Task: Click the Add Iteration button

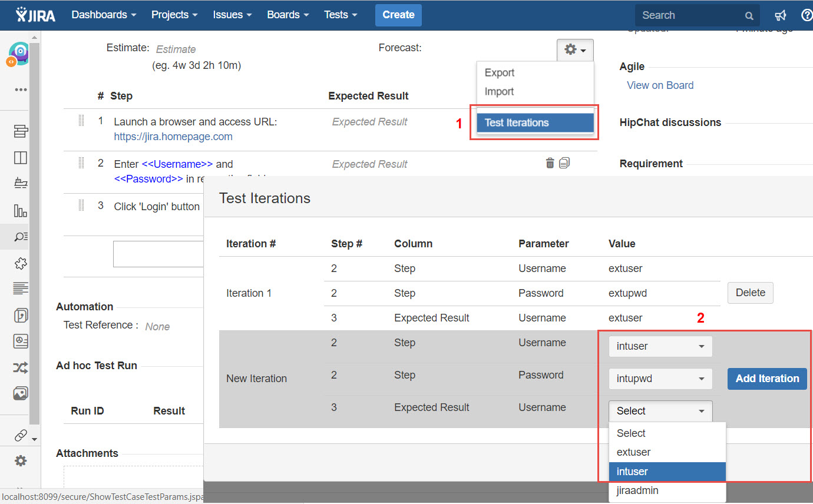Action: point(766,379)
